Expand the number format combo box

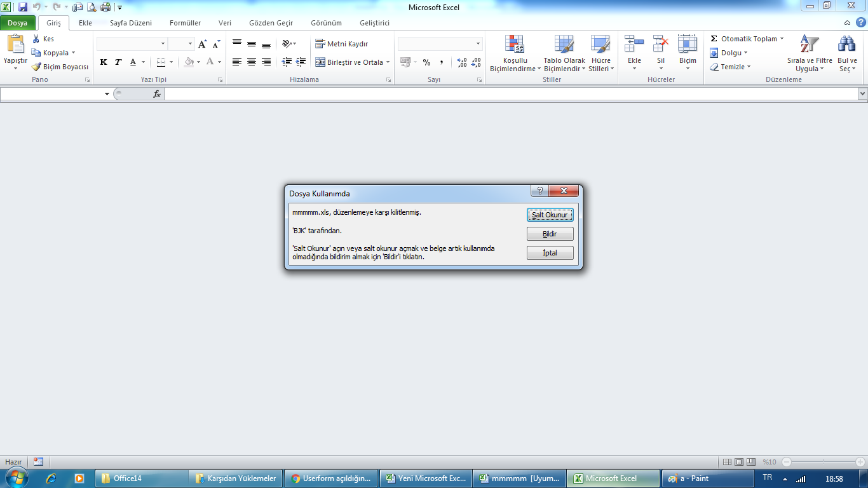click(x=478, y=44)
